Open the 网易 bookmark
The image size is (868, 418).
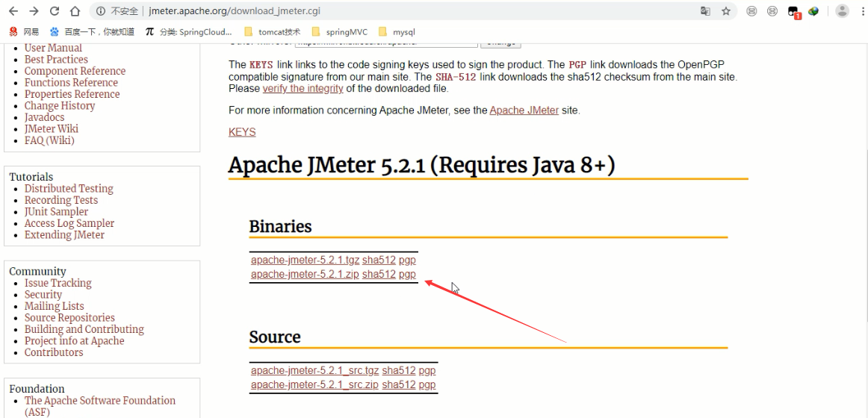click(25, 31)
